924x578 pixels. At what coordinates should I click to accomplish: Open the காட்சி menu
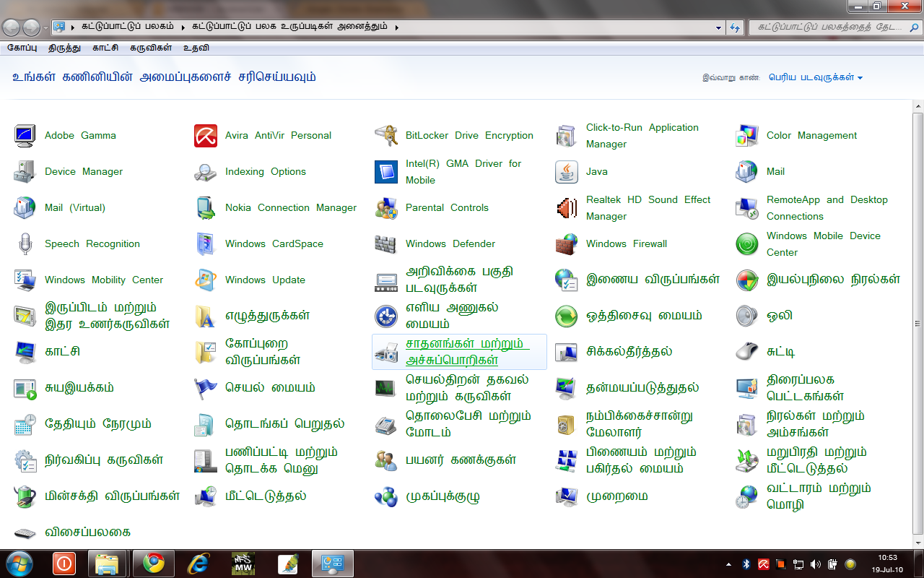pos(105,48)
